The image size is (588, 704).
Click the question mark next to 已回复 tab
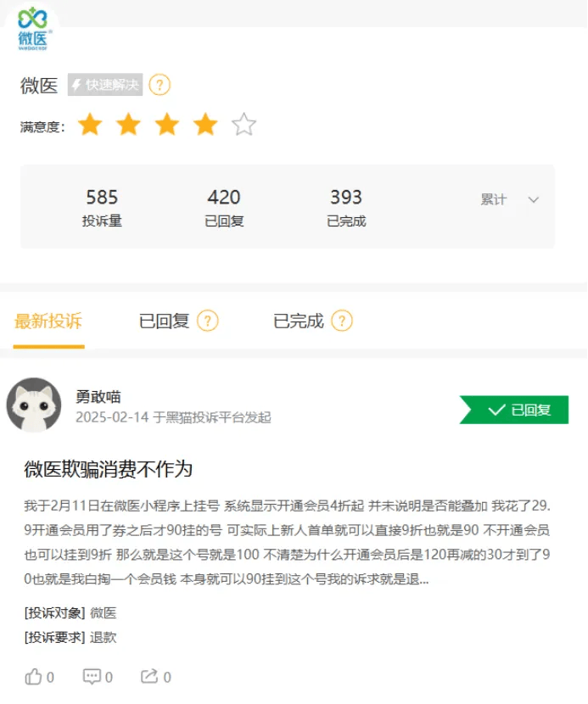coord(208,321)
